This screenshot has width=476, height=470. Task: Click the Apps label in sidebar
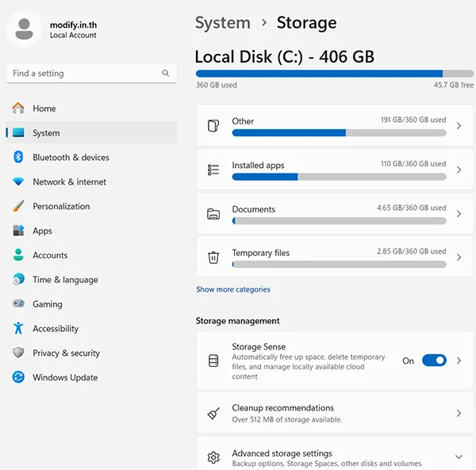point(42,231)
